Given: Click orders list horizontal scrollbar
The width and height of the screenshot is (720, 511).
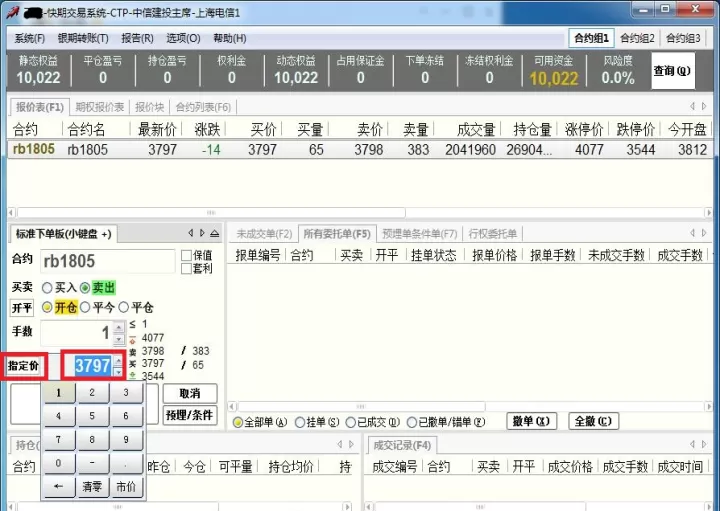Looking at the screenshot, I should [361, 406].
